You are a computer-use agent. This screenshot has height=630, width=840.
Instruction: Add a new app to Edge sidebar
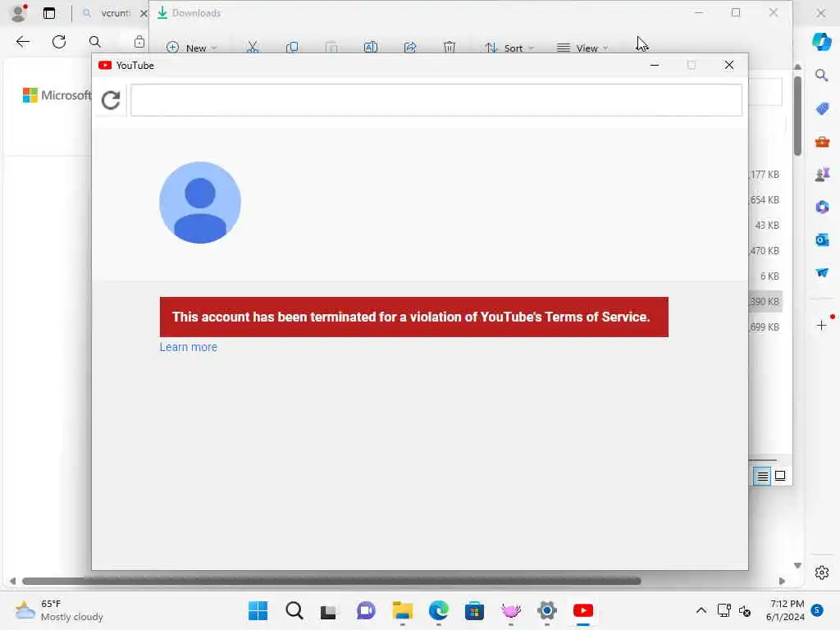tap(822, 325)
